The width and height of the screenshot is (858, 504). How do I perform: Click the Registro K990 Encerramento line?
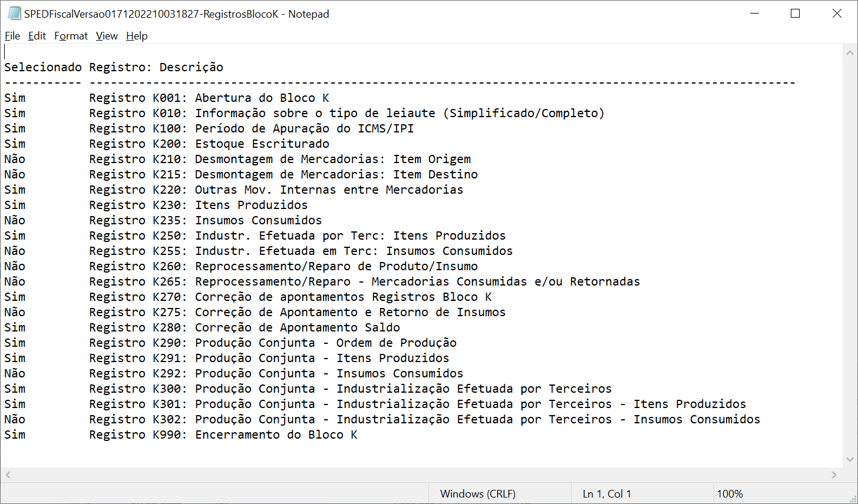coord(223,435)
